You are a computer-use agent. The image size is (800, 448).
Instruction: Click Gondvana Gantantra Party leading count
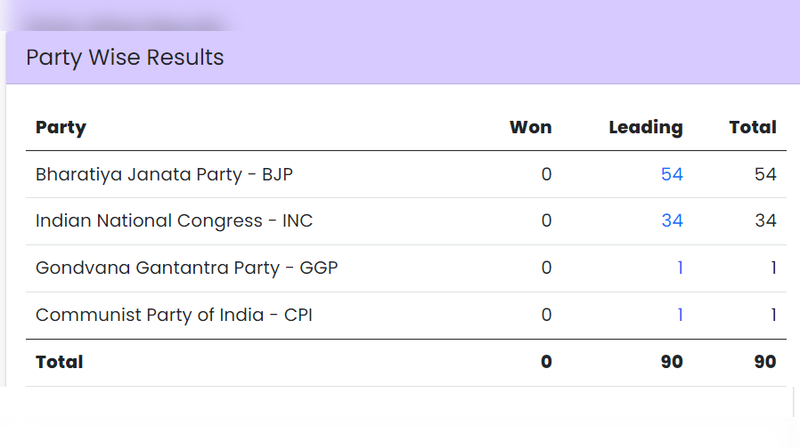click(x=680, y=268)
